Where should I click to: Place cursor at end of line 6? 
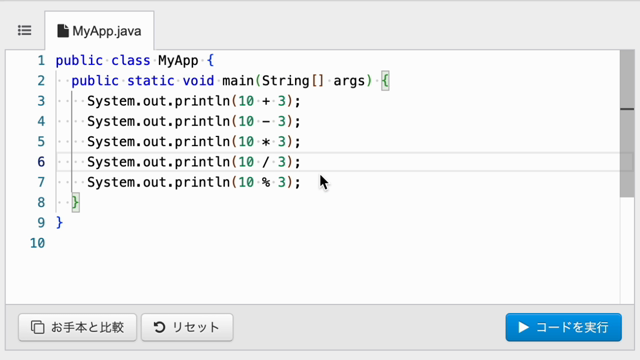[301, 162]
